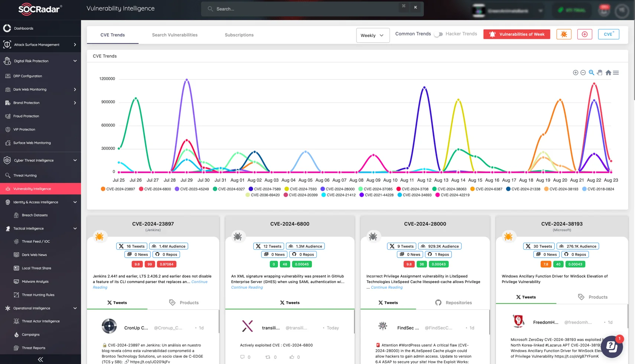This screenshot has height=364, width=635.
Task: Toggle CVE-2024-42219 legend series
Action: point(453,195)
